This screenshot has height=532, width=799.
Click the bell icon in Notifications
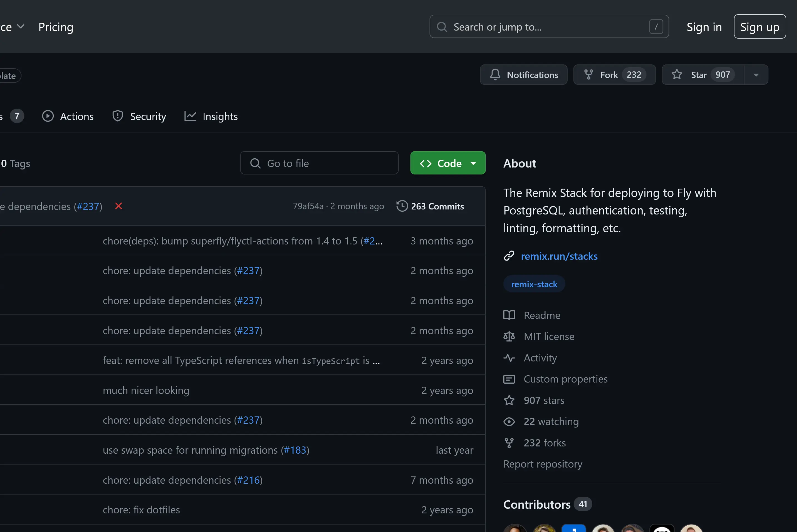[x=495, y=75]
